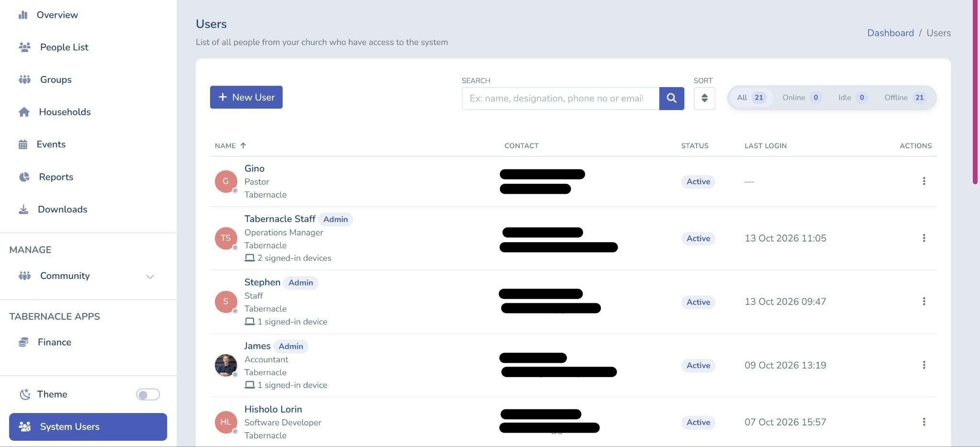Click James's profile photo
Screen dimensions: 980x447
pos(226,365)
